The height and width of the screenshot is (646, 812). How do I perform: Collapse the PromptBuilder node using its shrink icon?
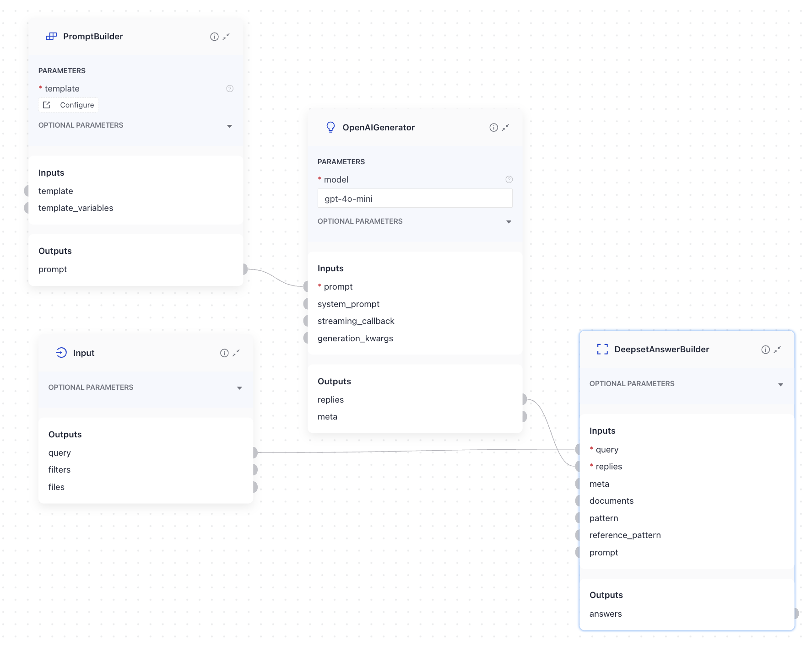coord(226,37)
